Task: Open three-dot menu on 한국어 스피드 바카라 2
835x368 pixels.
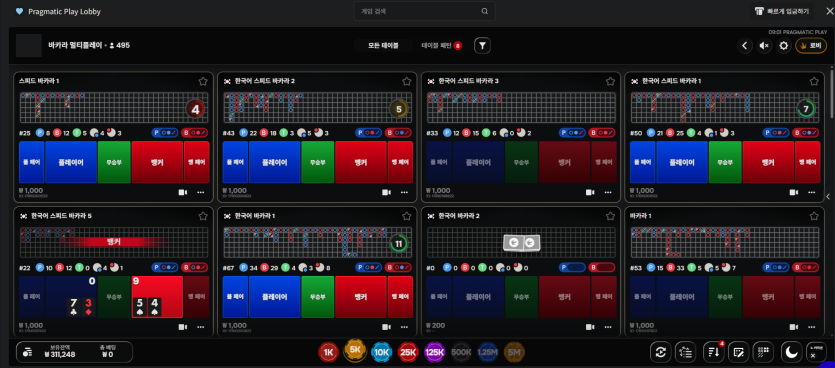Action: pyautogui.click(x=405, y=192)
